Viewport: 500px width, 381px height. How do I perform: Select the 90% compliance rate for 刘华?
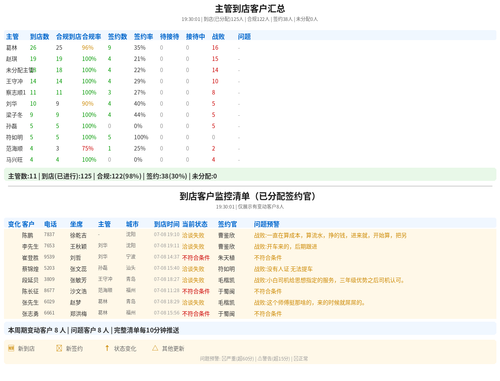(x=88, y=104)
